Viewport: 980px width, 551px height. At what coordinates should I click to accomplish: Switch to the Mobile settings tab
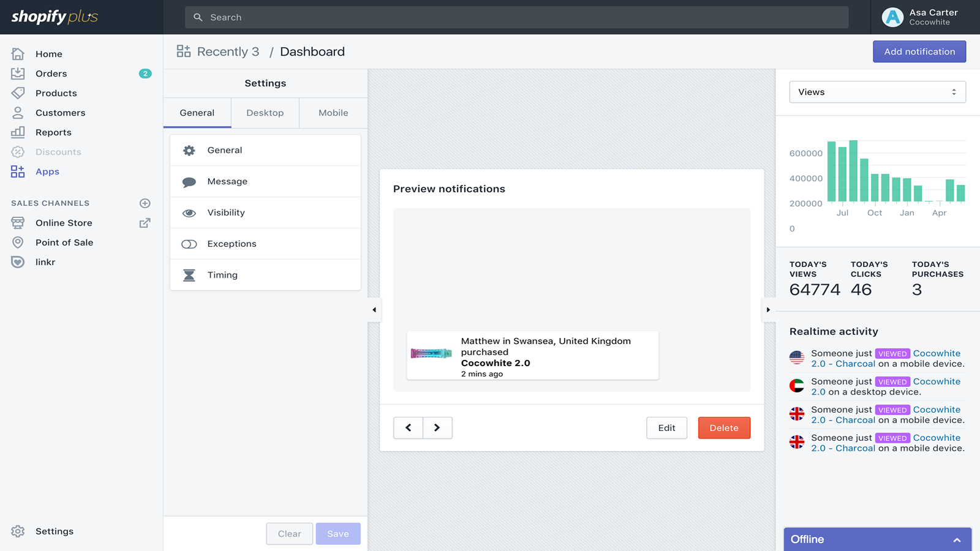tap(333, 113)
